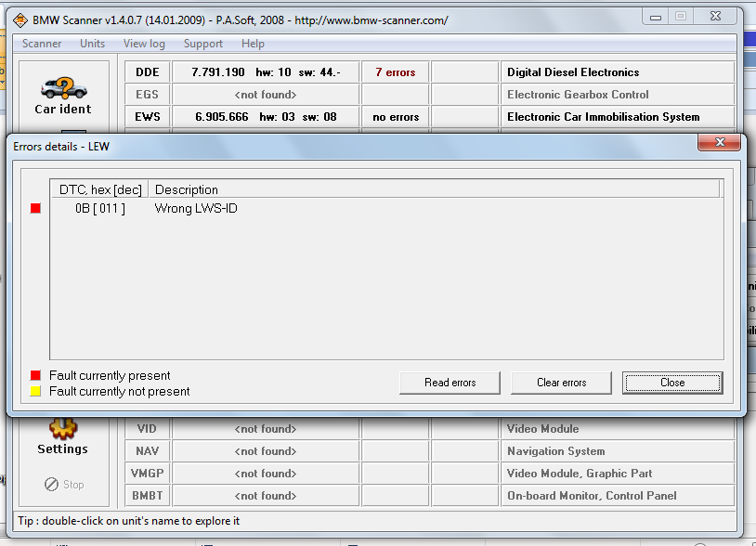Click the '7 errors' cell for DDE
Image resolution: width=756 pixels, height=546 pixels.
(396, 72)
